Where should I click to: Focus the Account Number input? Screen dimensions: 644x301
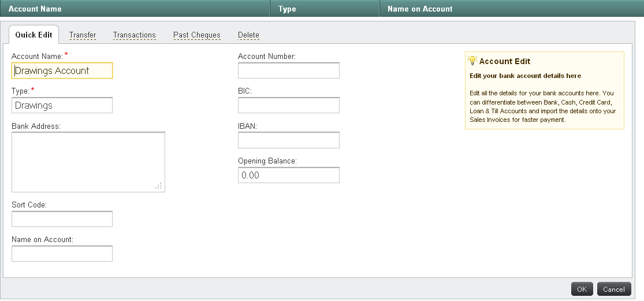click(x=288, y=70)
